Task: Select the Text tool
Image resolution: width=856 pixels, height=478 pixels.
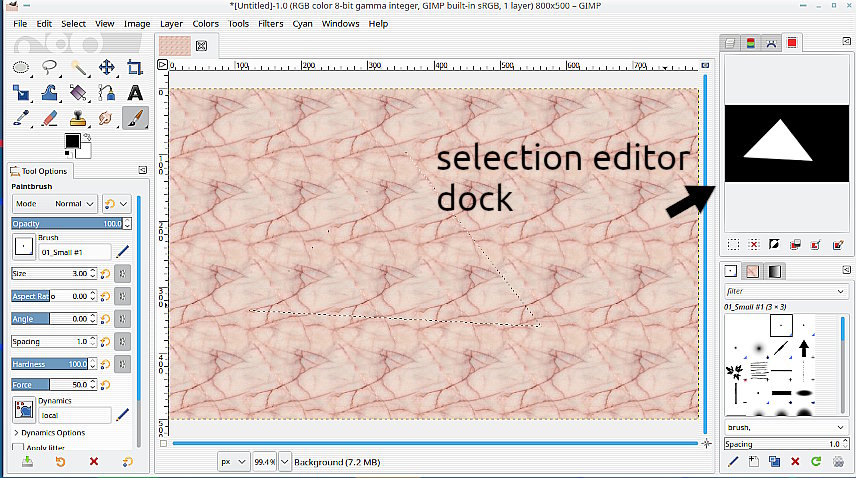Action: [x=135, y=93]
